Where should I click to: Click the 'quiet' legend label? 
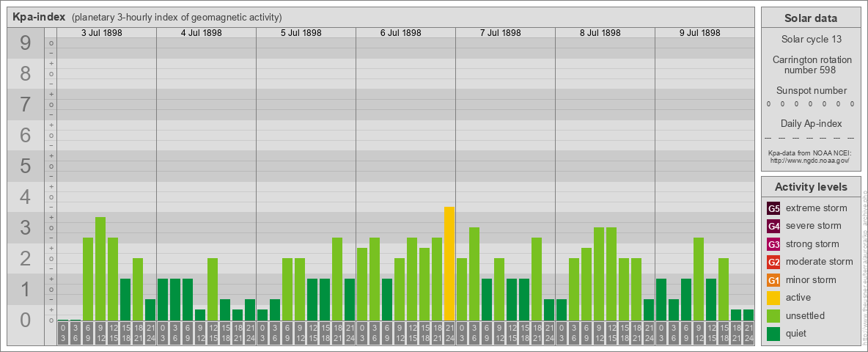798,333
